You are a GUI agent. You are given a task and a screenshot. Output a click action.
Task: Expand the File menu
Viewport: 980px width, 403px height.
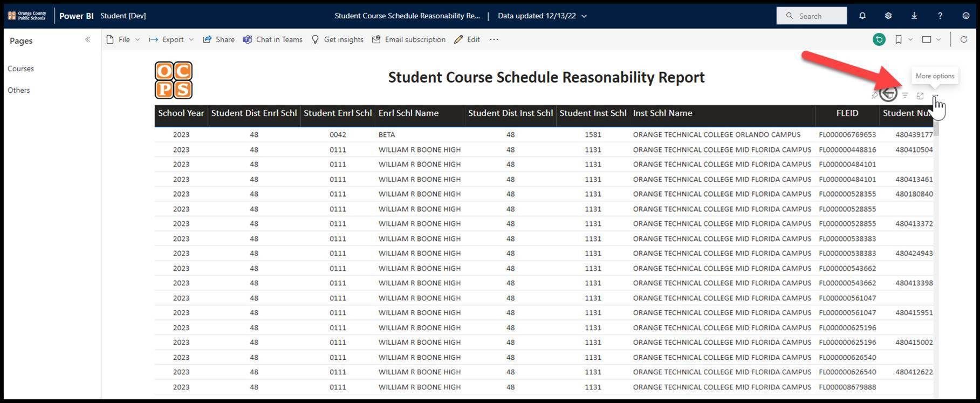(124, 39)
